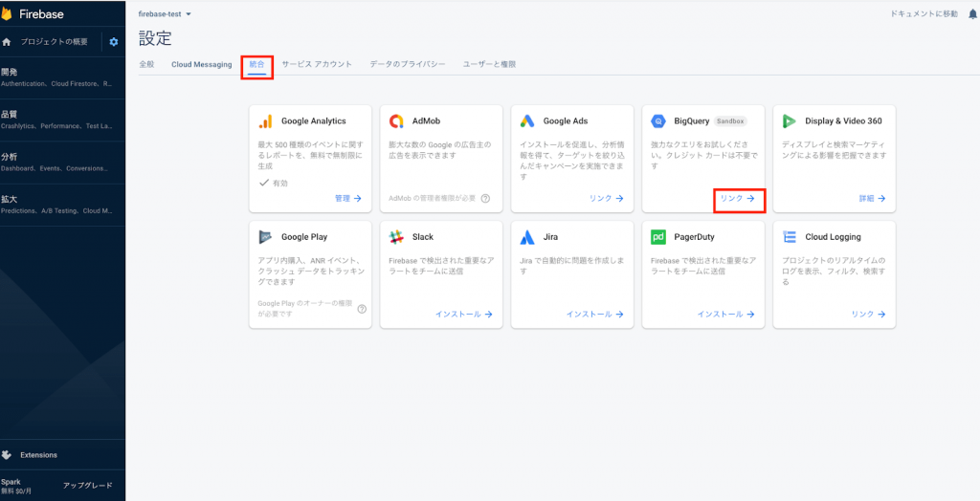The width and height of the screenshot is (980, 501).
Task: Click the 有効 checkmark status
Action: point(274,184)
